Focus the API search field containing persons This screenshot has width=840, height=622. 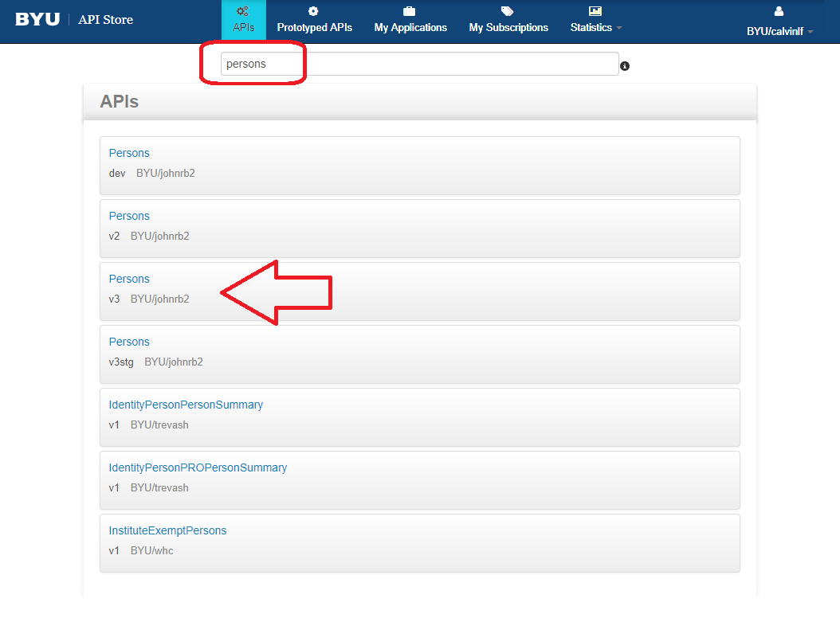419,64
